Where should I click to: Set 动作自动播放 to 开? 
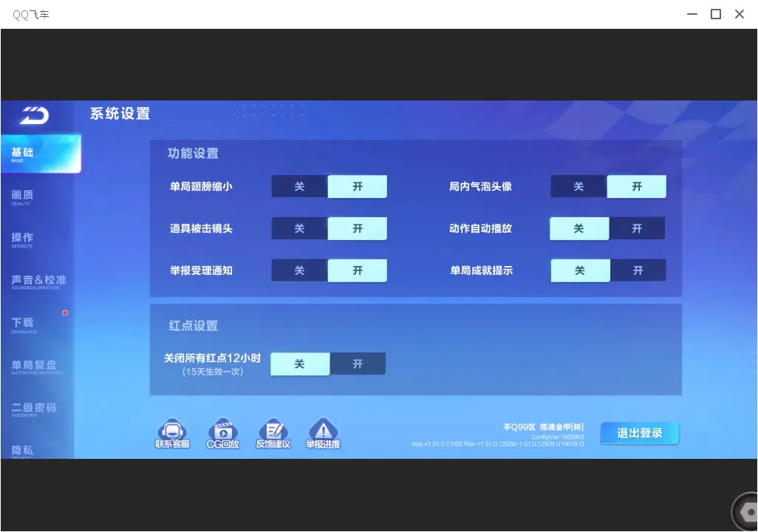pyautogui.click(x=637, y=228)
